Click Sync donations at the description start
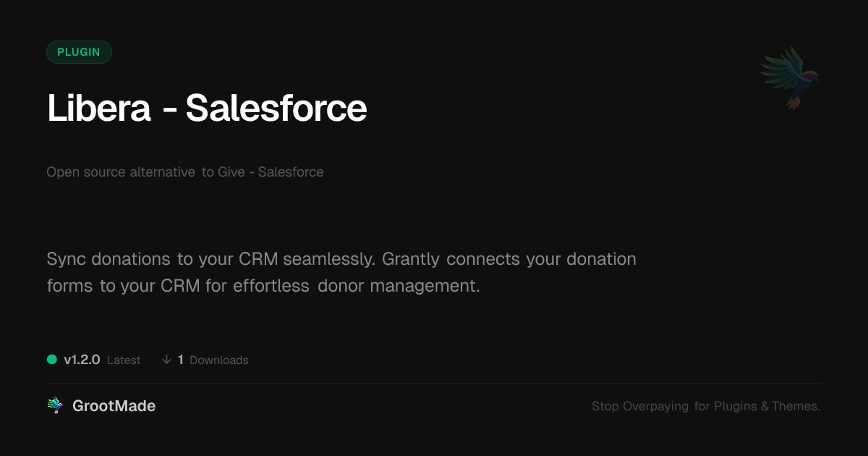868x456 pixels. coord(109,258)
